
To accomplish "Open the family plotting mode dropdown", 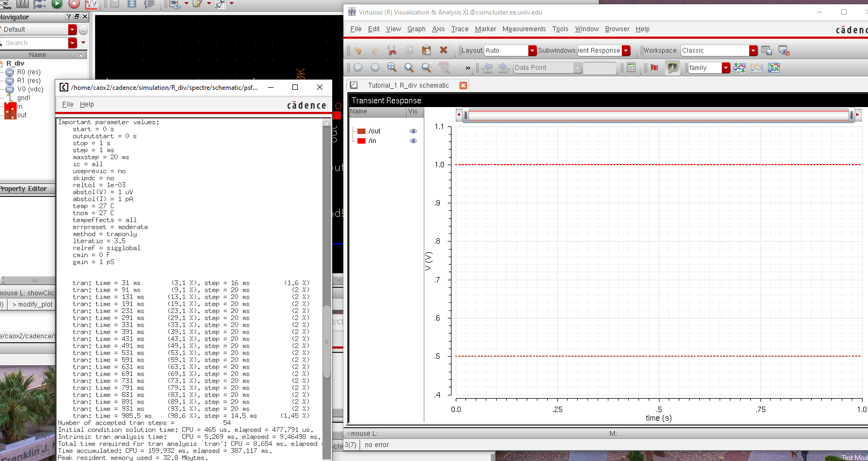I will click(726, 68).
